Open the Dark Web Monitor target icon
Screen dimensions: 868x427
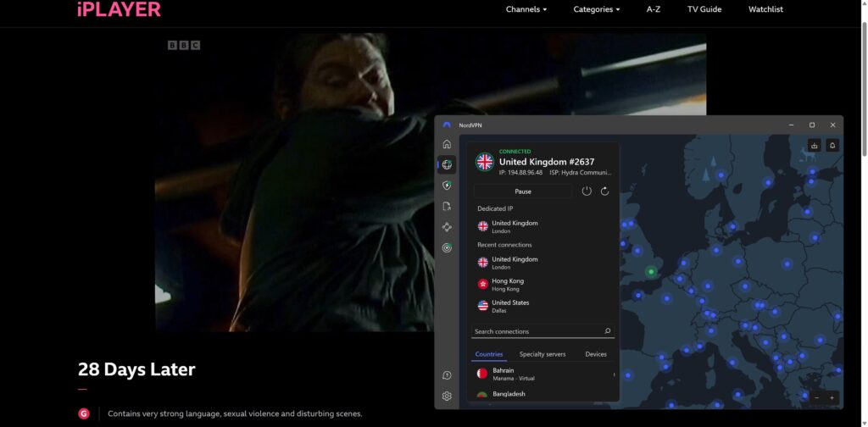point(447,247)
